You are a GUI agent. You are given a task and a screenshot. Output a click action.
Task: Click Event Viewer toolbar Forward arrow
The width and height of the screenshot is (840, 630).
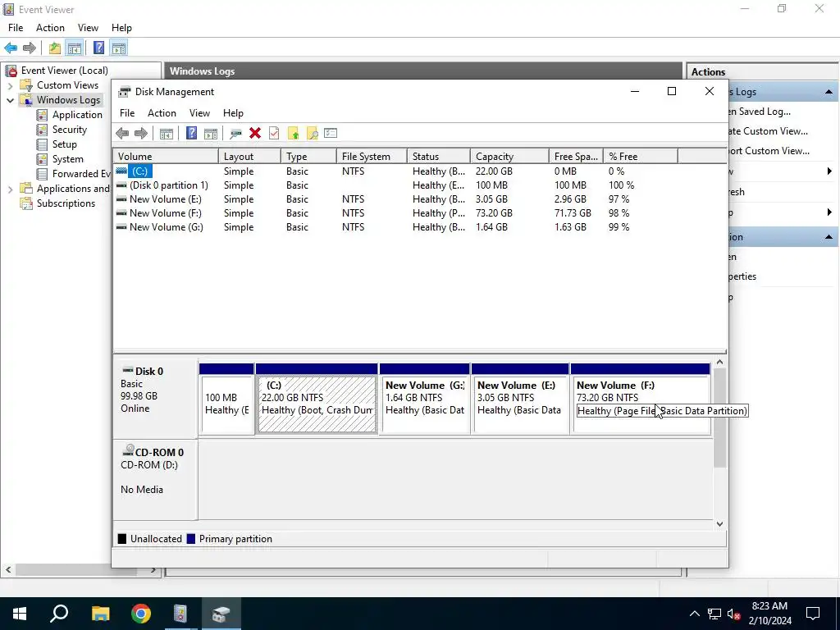[30, 48]
